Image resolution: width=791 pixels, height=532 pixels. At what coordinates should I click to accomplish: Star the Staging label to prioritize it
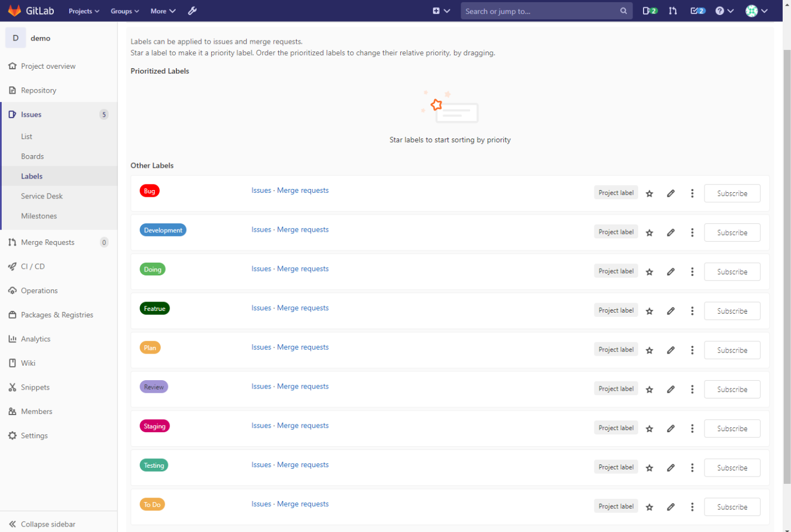tap(649, 428)
